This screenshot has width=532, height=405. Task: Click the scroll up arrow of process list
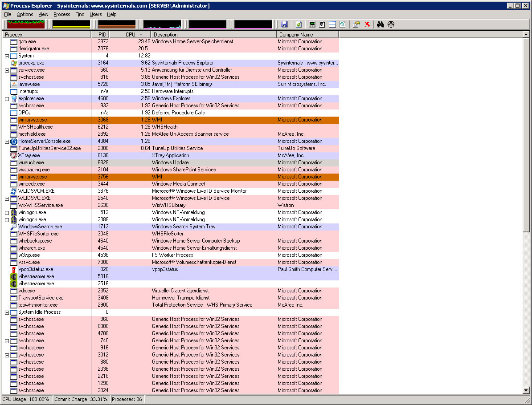pos(526,34)
